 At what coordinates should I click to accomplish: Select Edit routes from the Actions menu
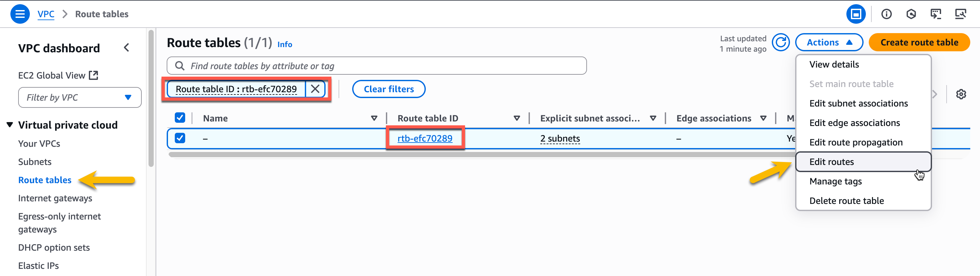click(831, 161)
